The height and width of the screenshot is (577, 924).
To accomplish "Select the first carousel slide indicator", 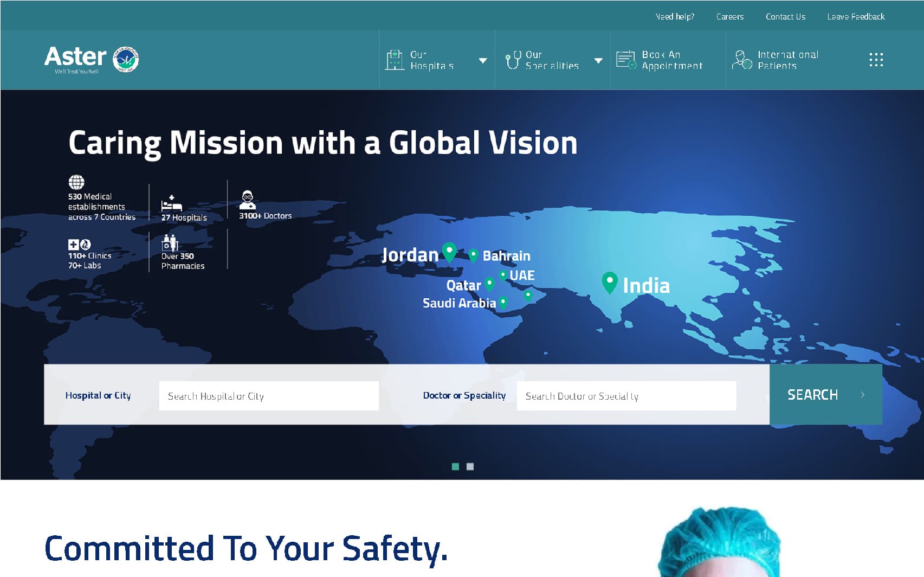I will coord(455,466).
